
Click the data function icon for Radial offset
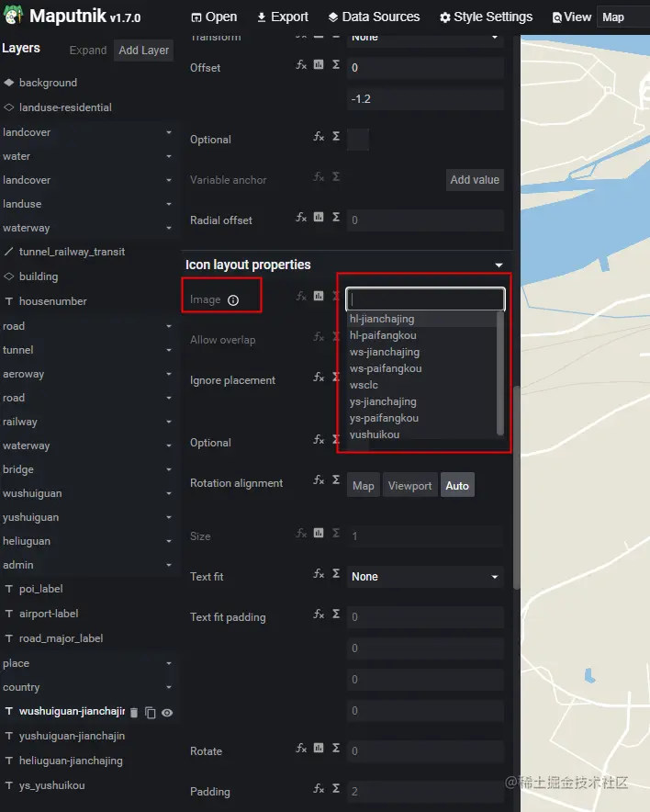319,217
